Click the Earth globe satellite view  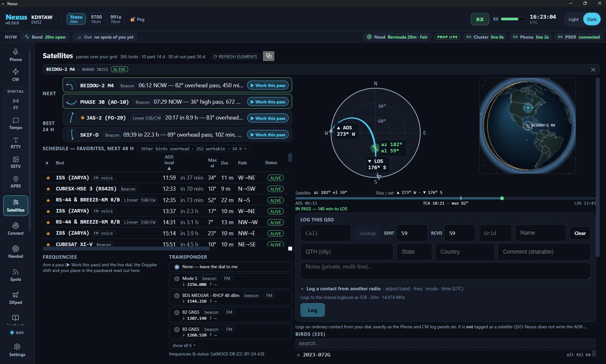tap(528, 126)
